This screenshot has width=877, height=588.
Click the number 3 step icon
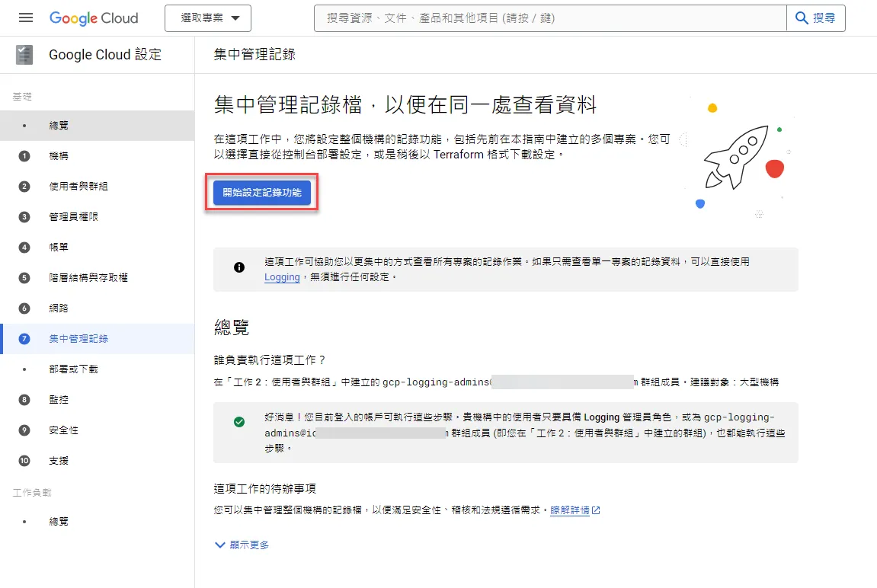point(24,217)
